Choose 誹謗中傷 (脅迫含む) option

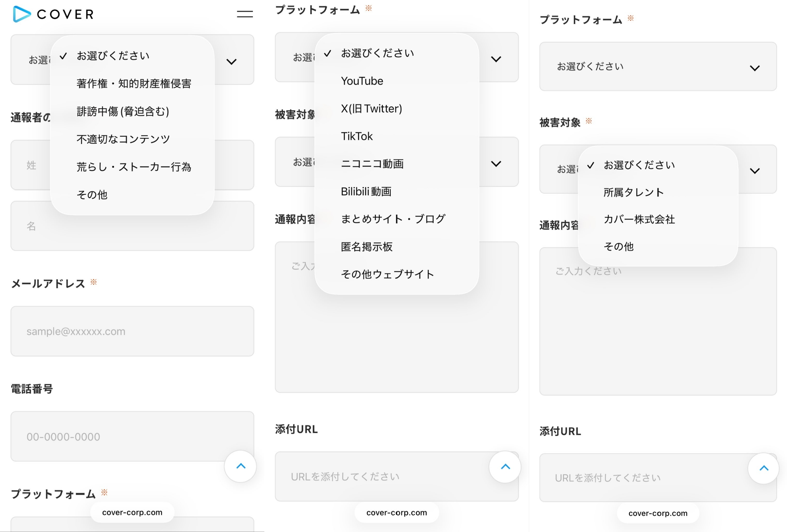coord(123,111)
